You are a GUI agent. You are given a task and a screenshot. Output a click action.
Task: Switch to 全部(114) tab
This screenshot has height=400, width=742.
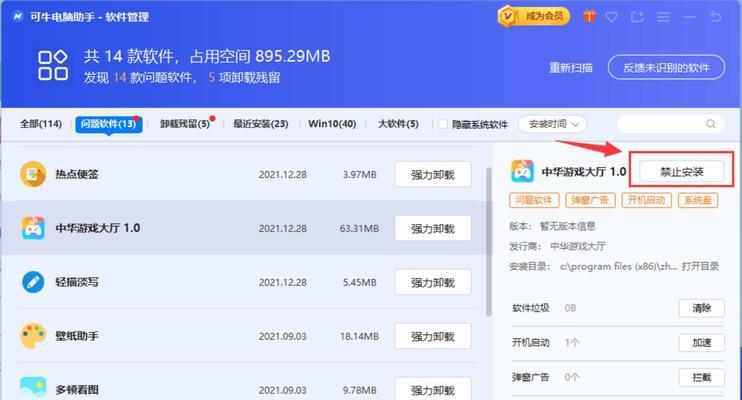point(41,124)
